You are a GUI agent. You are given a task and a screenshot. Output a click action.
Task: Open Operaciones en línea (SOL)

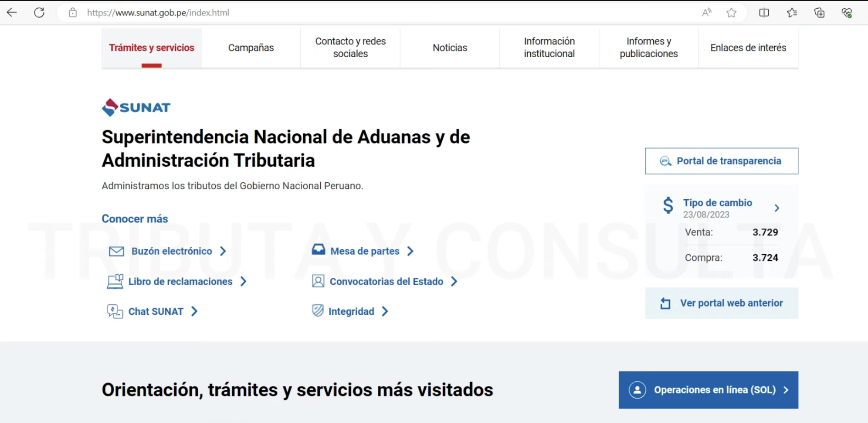[x=709, y=390]
